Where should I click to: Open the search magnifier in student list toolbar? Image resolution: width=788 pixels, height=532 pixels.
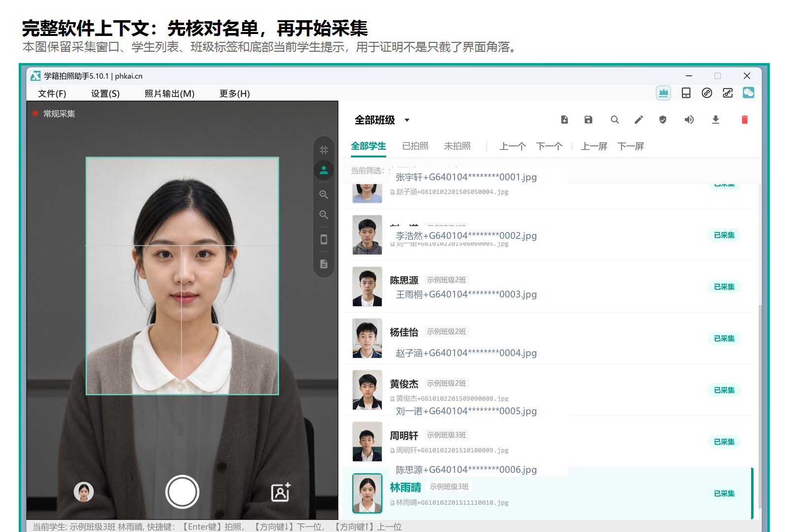(615, 120)
